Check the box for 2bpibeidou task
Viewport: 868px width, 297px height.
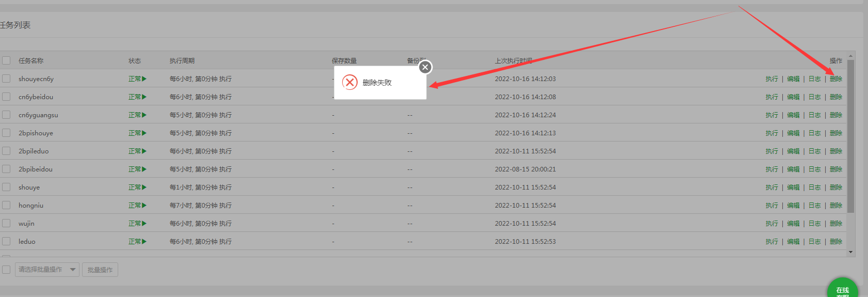(x=6, y=169)
